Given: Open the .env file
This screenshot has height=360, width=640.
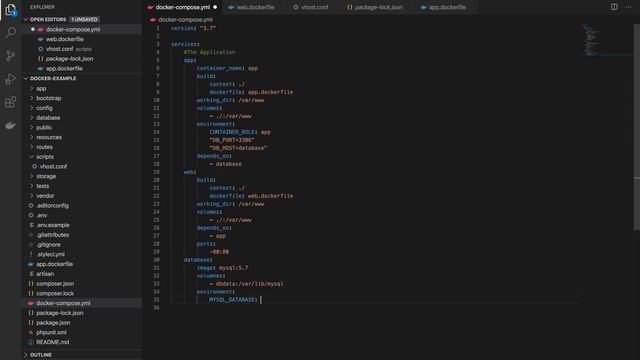Looking at the screenshot, I should click(x=82, y=216).
